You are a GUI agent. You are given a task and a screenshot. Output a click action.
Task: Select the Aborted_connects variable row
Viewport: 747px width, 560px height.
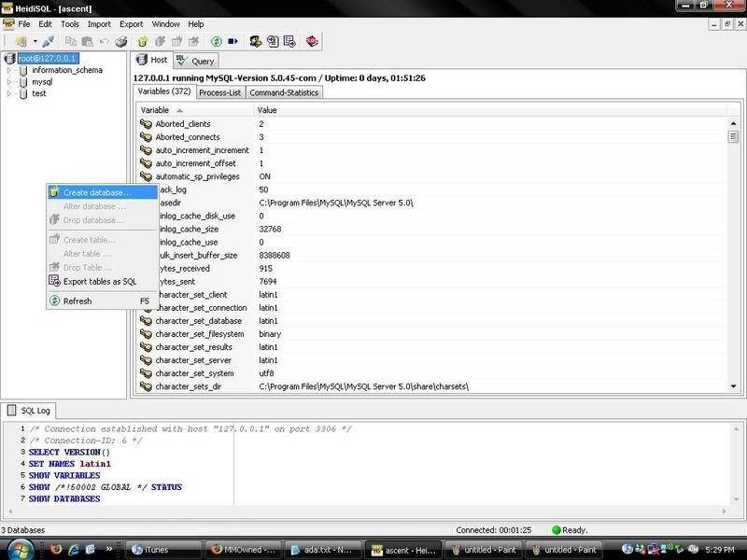click(432, 137)
